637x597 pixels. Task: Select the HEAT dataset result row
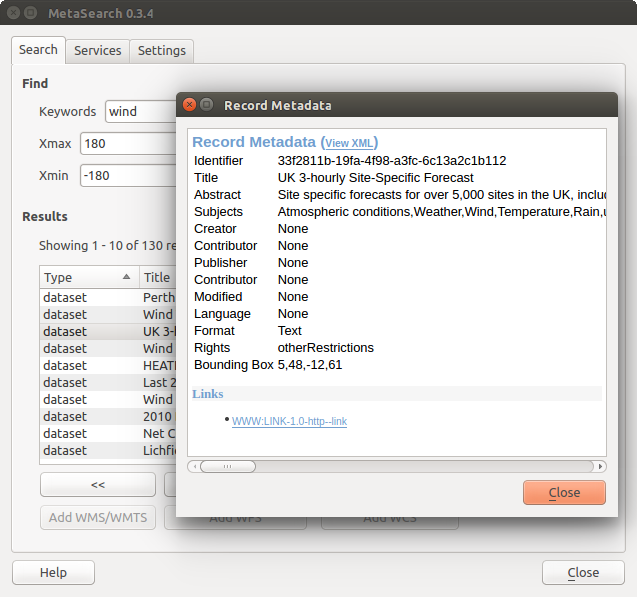coord(90,365)
